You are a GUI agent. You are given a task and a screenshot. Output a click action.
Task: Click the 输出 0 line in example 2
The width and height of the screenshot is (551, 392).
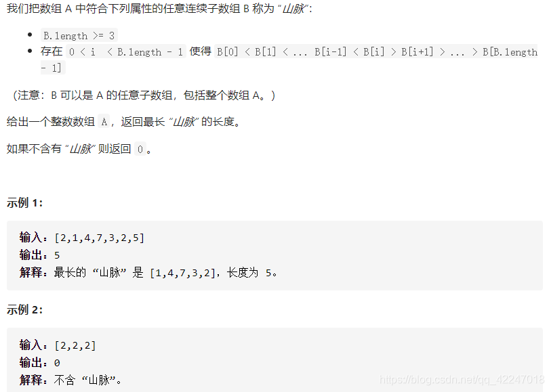40,362
